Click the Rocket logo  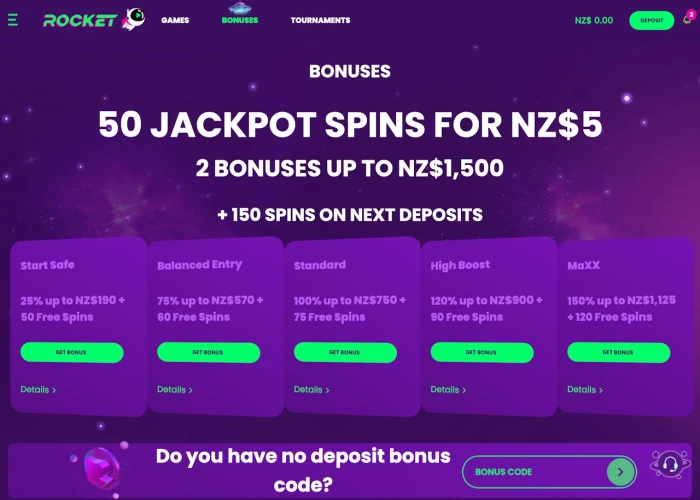pyautogui.click(x=80, y=20)
